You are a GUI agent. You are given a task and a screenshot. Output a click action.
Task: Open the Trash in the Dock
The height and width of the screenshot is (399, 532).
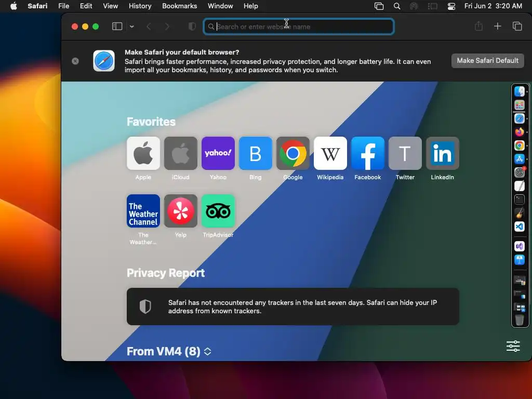click(520, 320)
